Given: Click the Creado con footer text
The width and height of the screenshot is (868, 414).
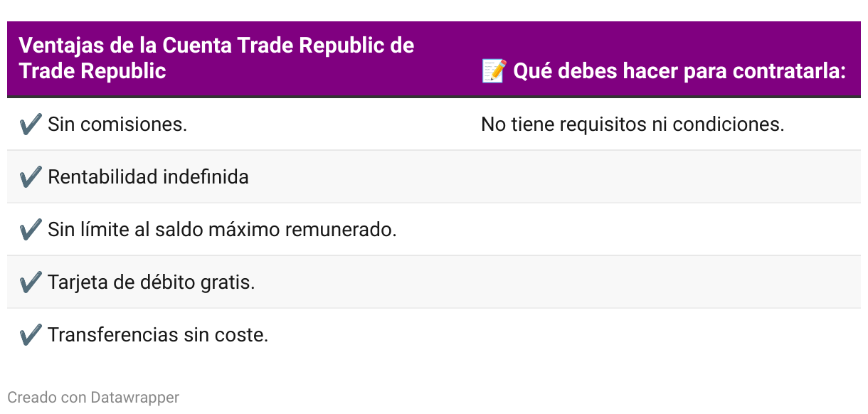Looking at the screenshot, I should (47, 398).
